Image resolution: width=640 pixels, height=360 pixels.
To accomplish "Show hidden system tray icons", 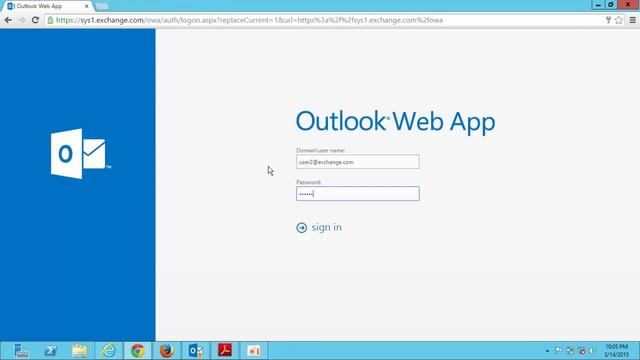I will pos(547,351).
